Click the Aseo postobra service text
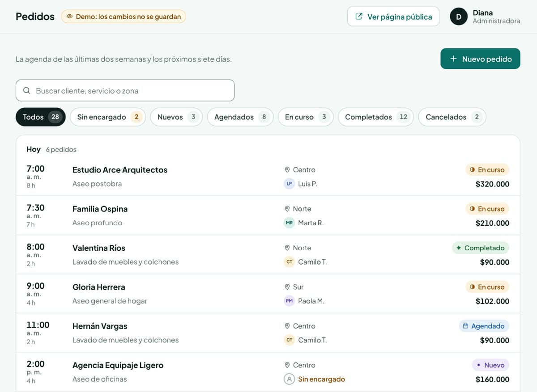The image size is (537, 392). (97, 184)
